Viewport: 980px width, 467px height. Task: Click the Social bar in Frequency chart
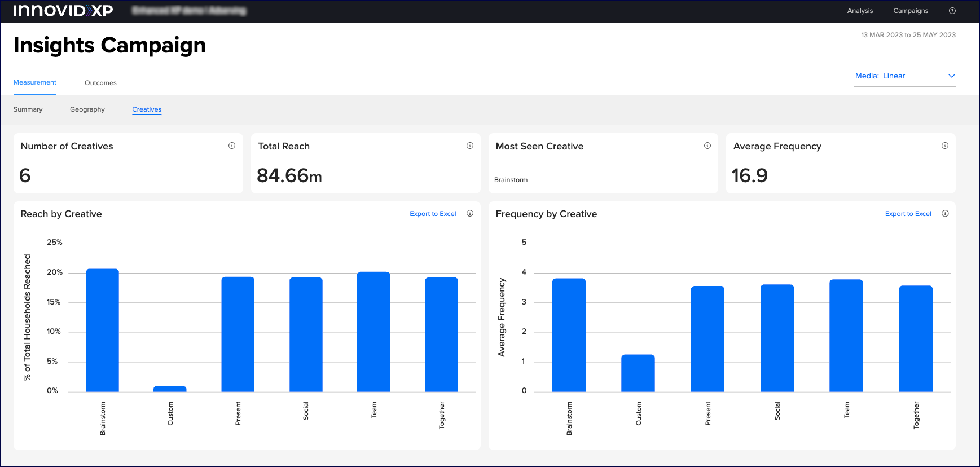777,338
